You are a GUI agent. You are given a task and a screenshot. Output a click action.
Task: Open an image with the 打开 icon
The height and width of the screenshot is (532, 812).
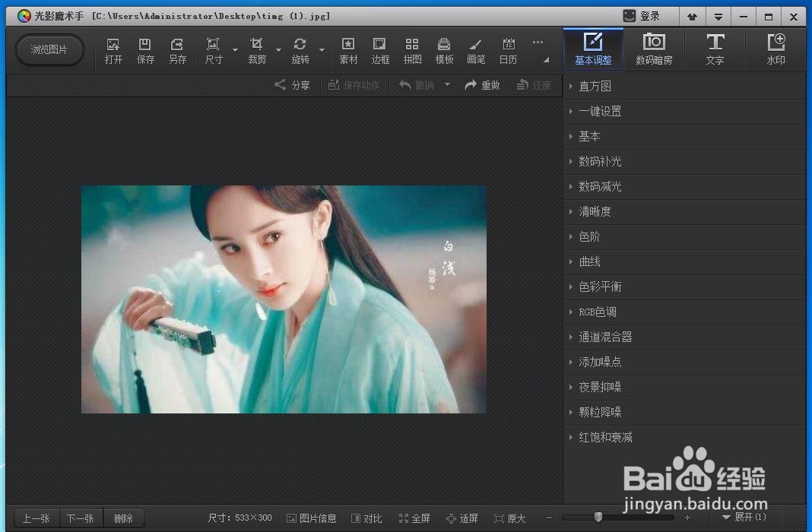click(x=113, y=51)
